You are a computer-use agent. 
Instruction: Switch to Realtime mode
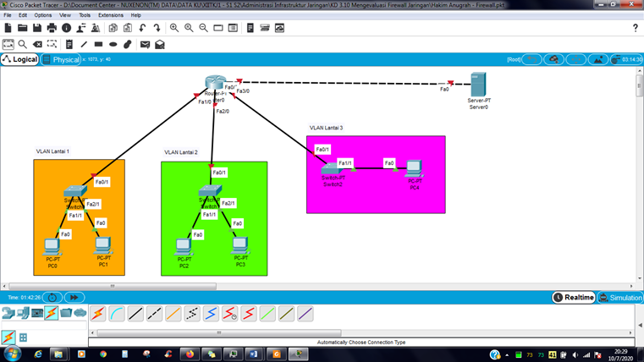click(574, 298)
